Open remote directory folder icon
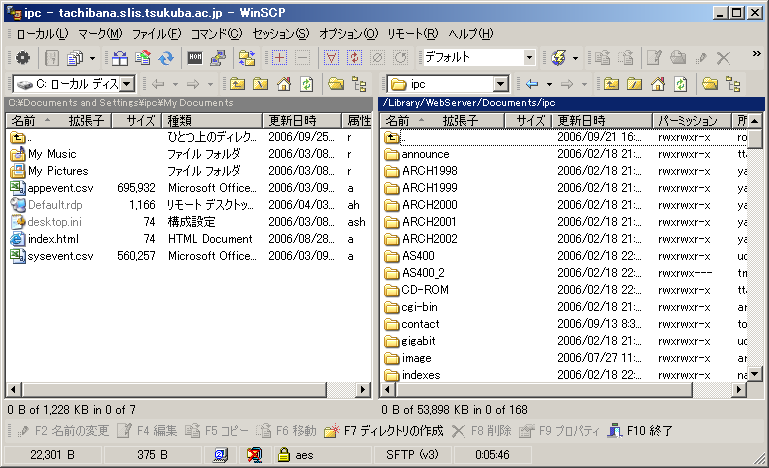The height and width of the screenshot is (468, 769). click(x=710, y=84)
